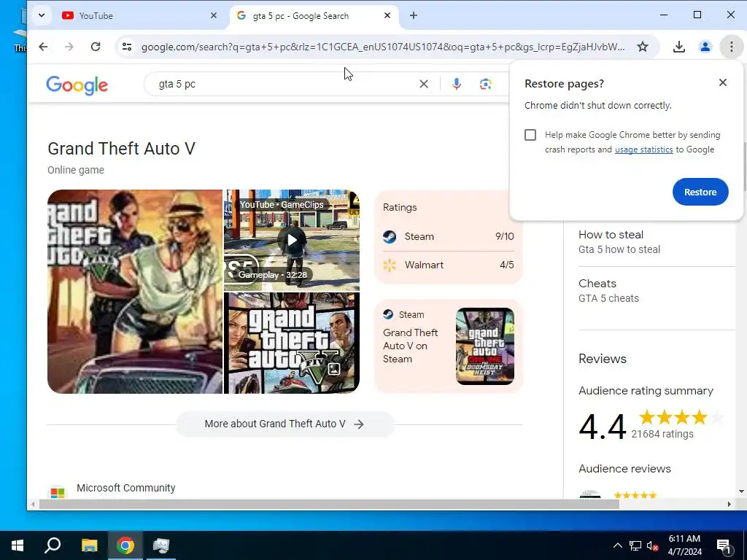This screenshot has width=747, height=560.
Task: Open the clock showing 6:11 AM
Action: (x=684, y=545)
